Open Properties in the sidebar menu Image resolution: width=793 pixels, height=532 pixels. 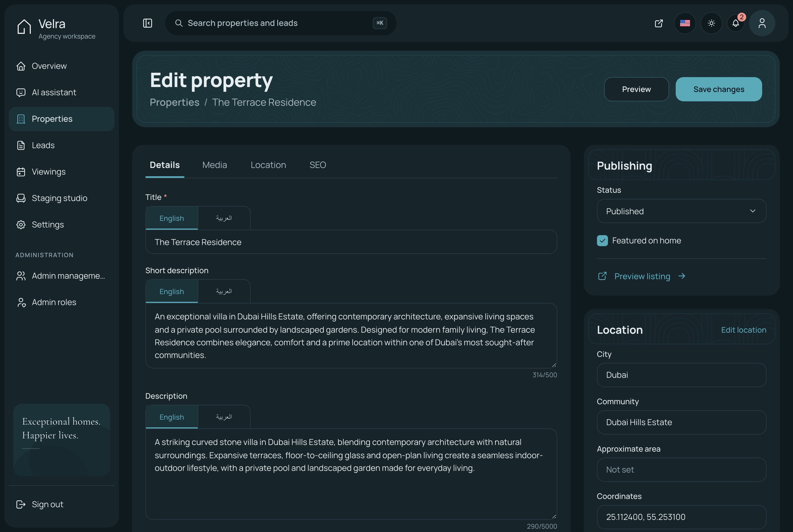tap(61, 119)
